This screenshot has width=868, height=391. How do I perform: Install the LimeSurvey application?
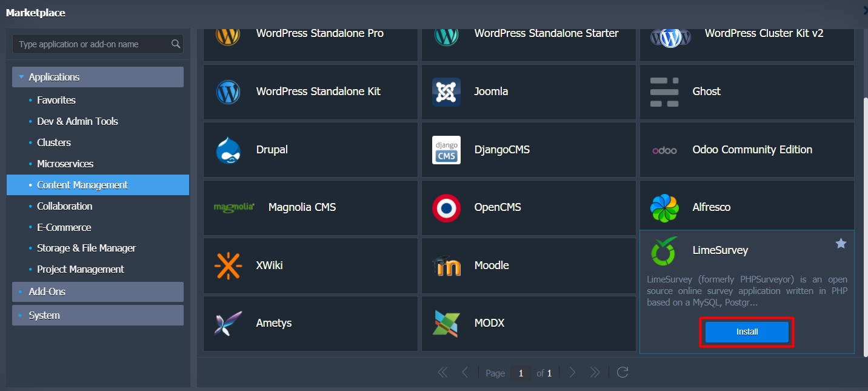point(747,332)
